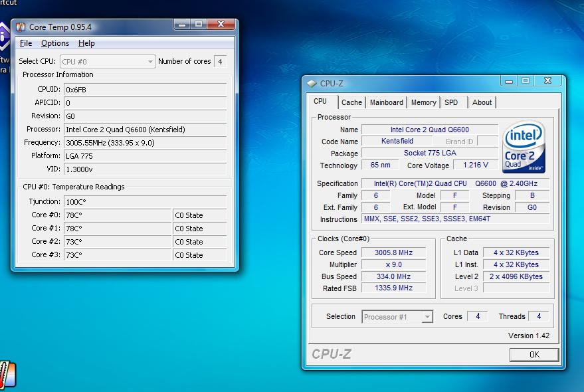Click the CPUID field showing 0x6FB
The width and height of the screenshot is (584, 392).
146,90
